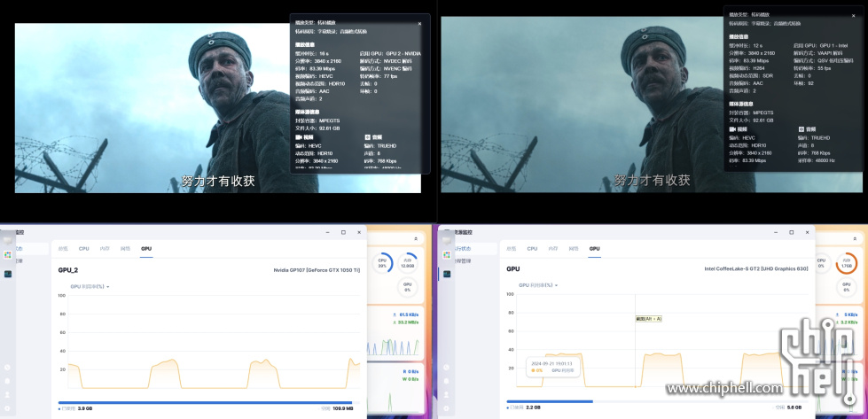Click the 12.0GB memory gauge in left widget
Image resolution: width=868 pixels, height=419 pixels.
408,263
